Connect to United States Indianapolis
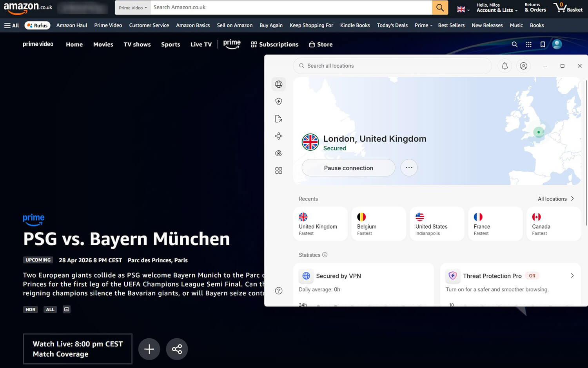The image size is (588, 368). (x=437, y=224)
